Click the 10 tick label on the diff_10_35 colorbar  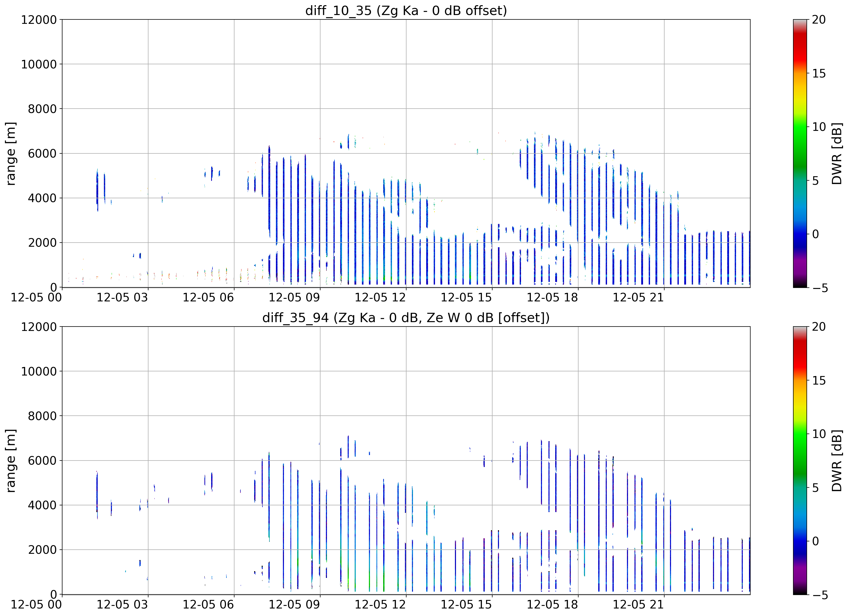[x=819, y=127]
